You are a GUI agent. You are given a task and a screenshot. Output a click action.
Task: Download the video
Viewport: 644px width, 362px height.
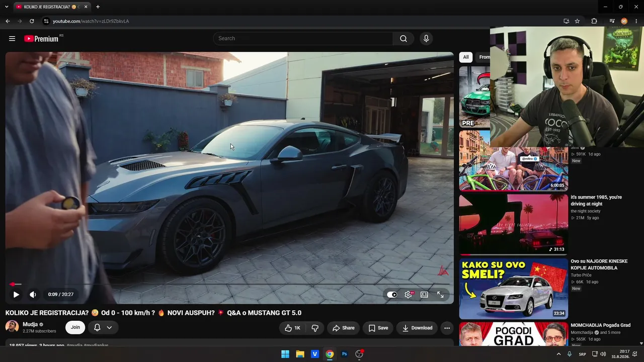click(417, 328)
